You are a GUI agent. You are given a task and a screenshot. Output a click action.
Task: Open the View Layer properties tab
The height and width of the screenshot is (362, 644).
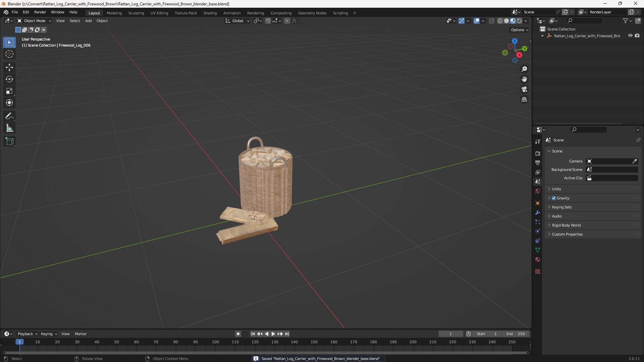point(538,172)
